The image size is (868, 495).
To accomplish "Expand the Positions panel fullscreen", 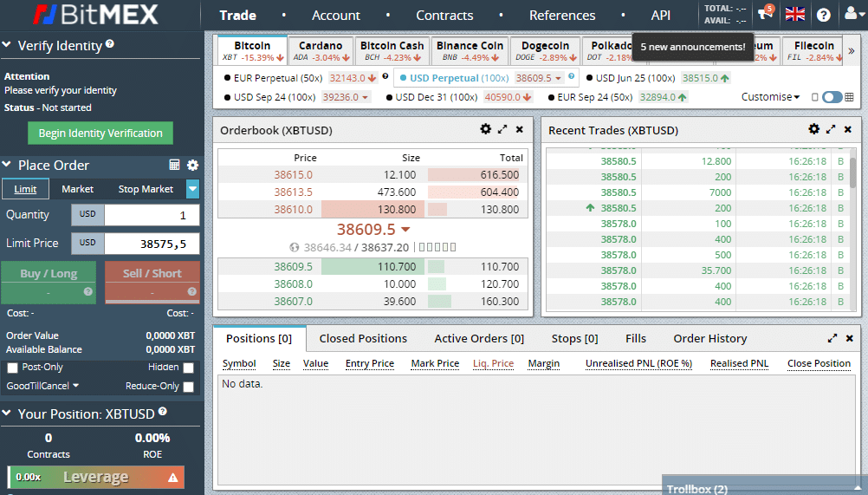I will point(832,338).
